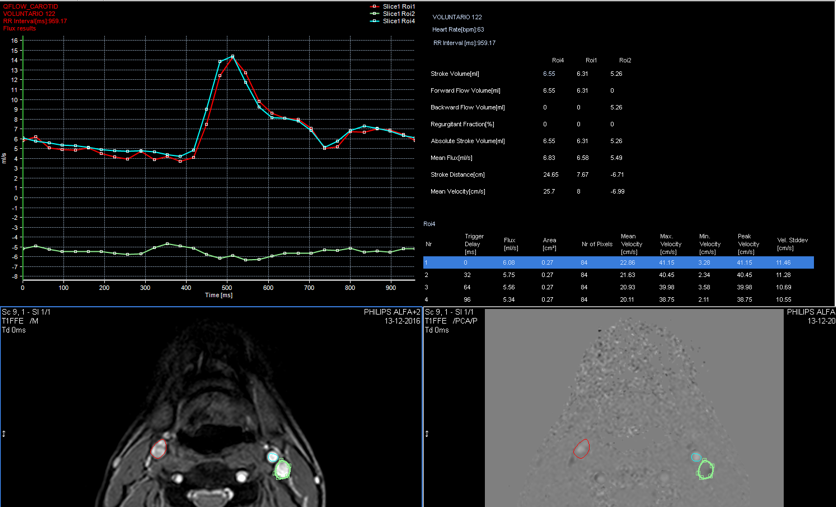
Task: Click the small arrow icon beside the magnitude image
Action: [4, 434]
